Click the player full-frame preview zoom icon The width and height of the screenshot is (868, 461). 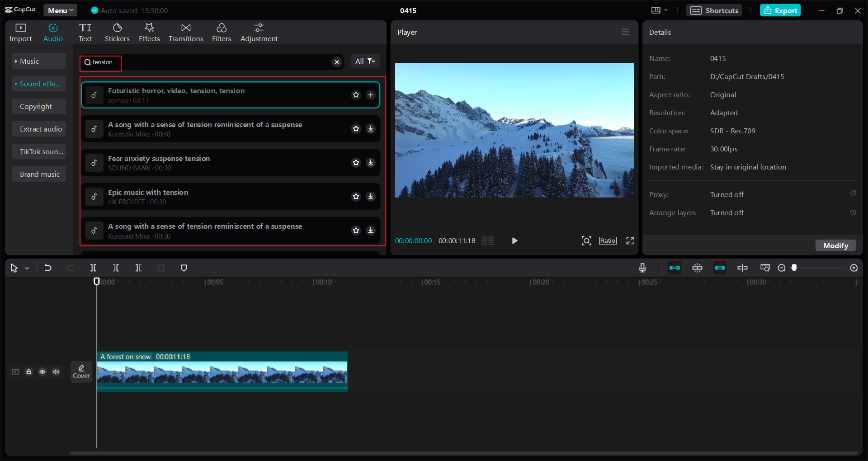[x=586, y=241]
